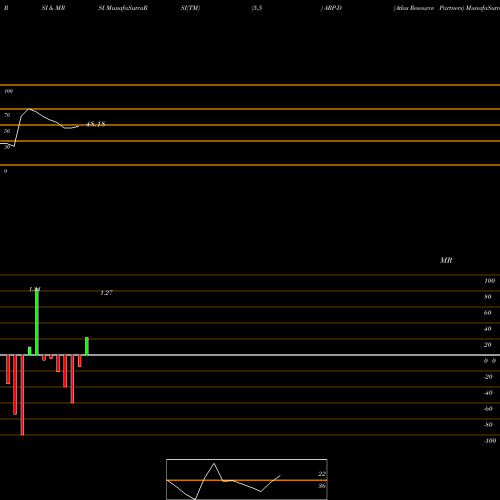
Task: Click the 30 label on RSI axis
Action: pyautogui.click(x=7, y=147)
